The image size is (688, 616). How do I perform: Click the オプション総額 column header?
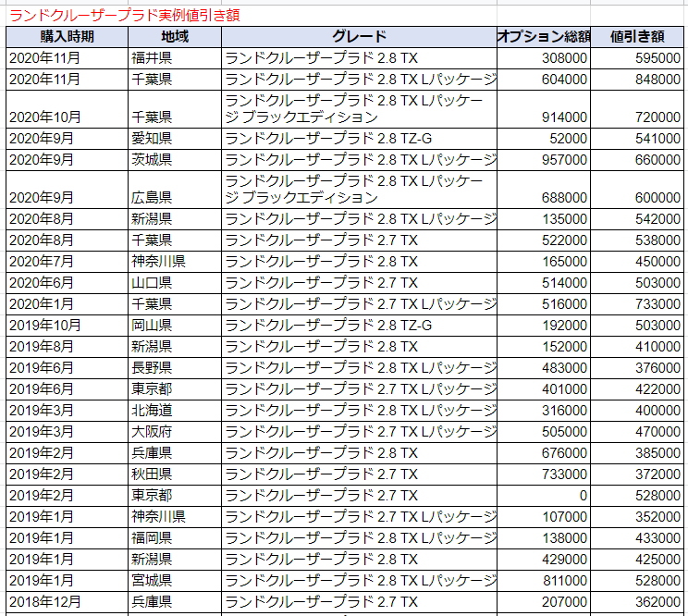pos(544,36)
